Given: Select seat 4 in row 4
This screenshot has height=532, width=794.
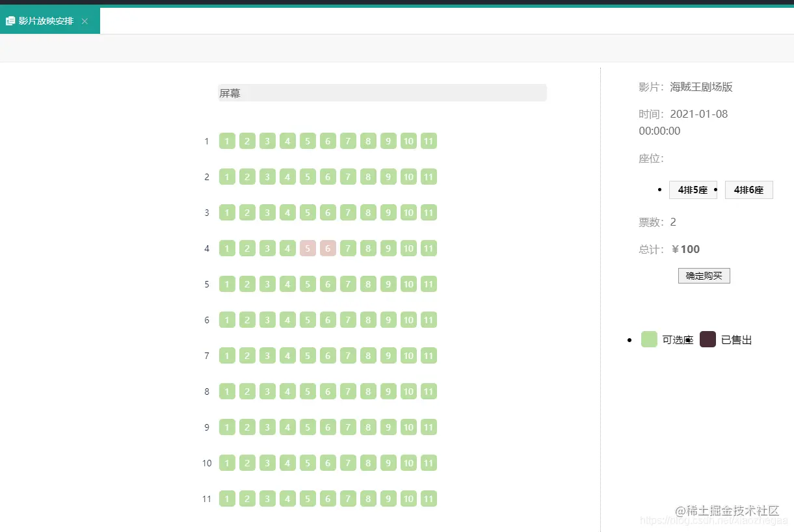Looking at the screenshot, I should pos(287,248).
